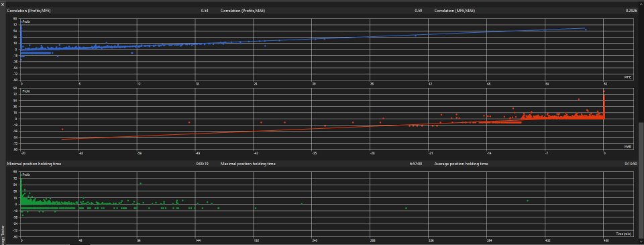Click the Time (min) axis label
The height and width of the screenshot is (245, 644).
click(x=623, y=234)
